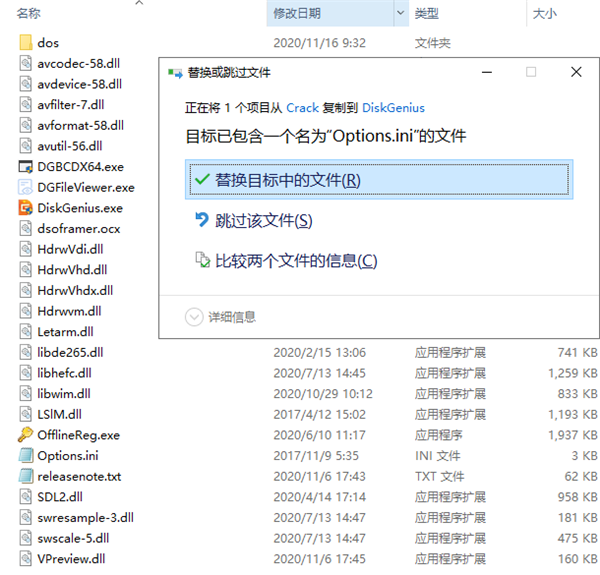Click the dsoframer.ocx file icon

[x=26, y=228]
